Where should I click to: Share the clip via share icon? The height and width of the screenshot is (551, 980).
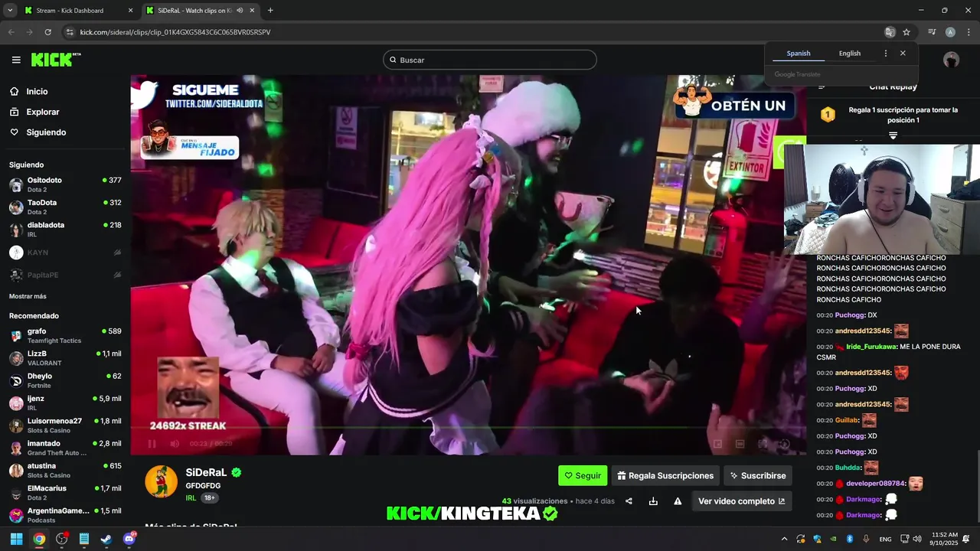click(629, 501)
